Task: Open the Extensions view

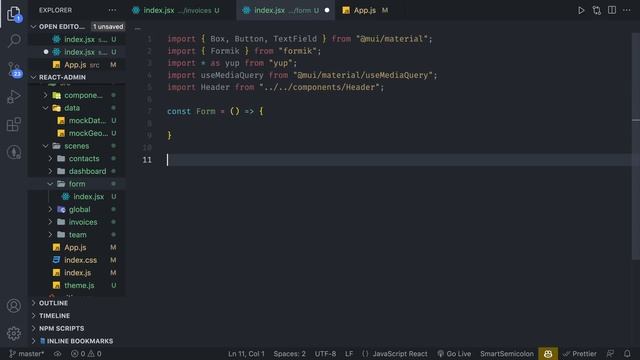Action: 14,124
